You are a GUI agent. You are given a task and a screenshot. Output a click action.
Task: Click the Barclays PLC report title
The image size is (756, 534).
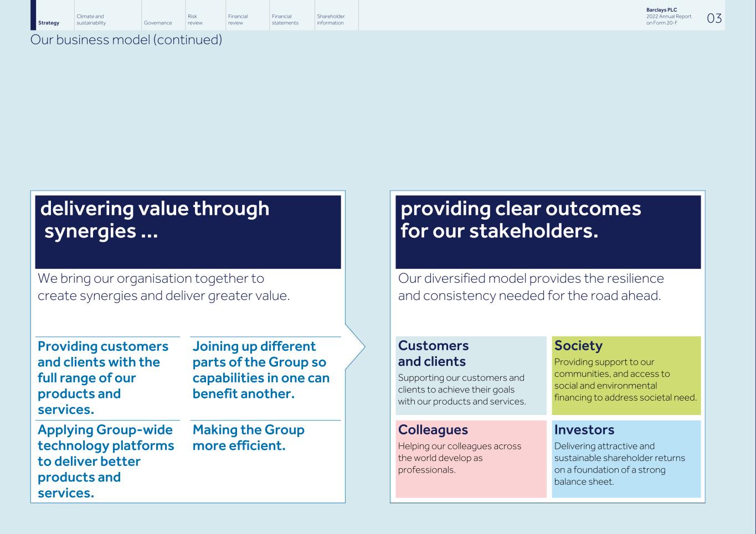[x=668, y=17]
